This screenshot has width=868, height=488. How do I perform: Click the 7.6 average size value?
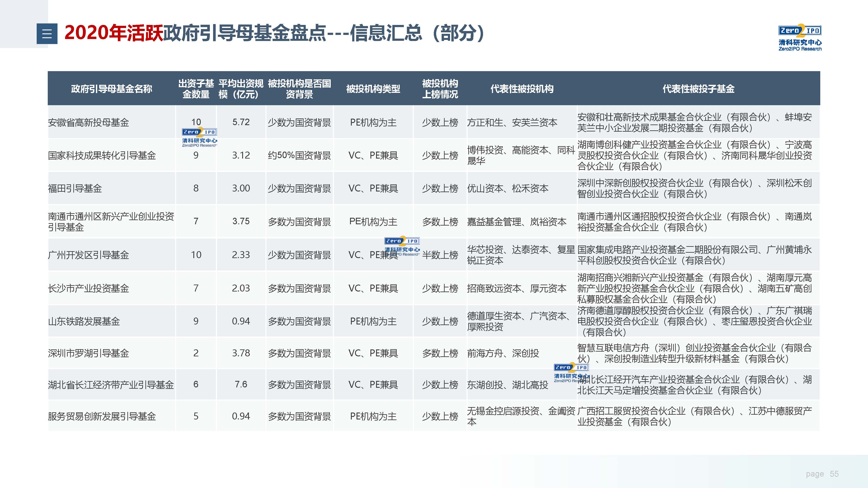pyautogui.click(x=241, y=384)
